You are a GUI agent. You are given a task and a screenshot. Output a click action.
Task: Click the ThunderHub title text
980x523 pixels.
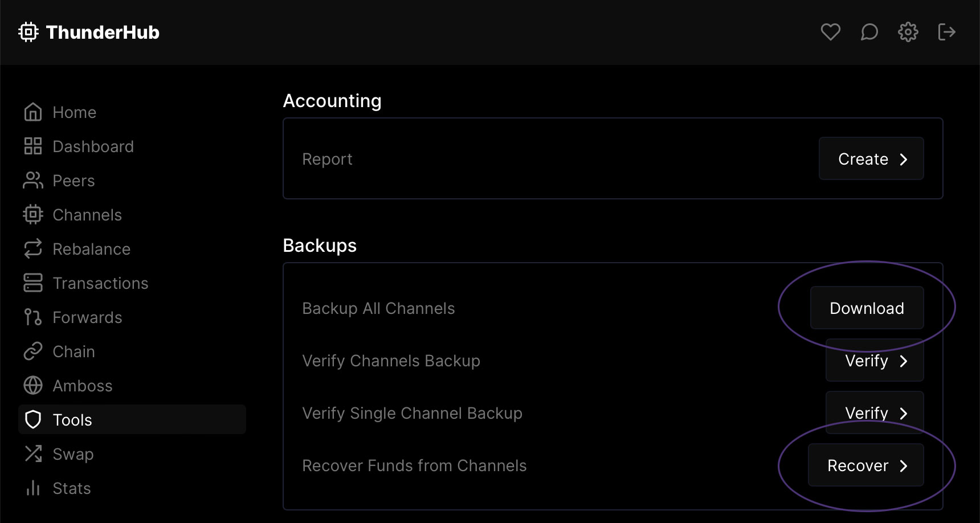103,32
